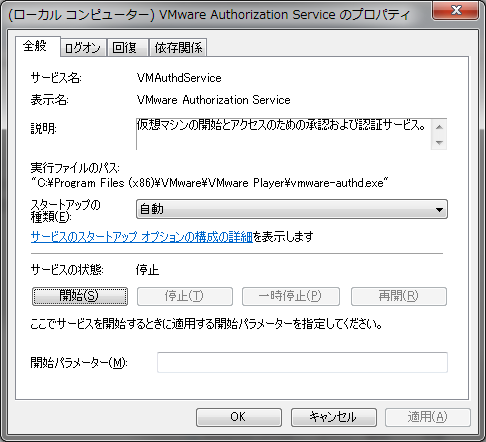486x442 pixels.
Task: Open the startup options details link
Action: pos(142,237)
